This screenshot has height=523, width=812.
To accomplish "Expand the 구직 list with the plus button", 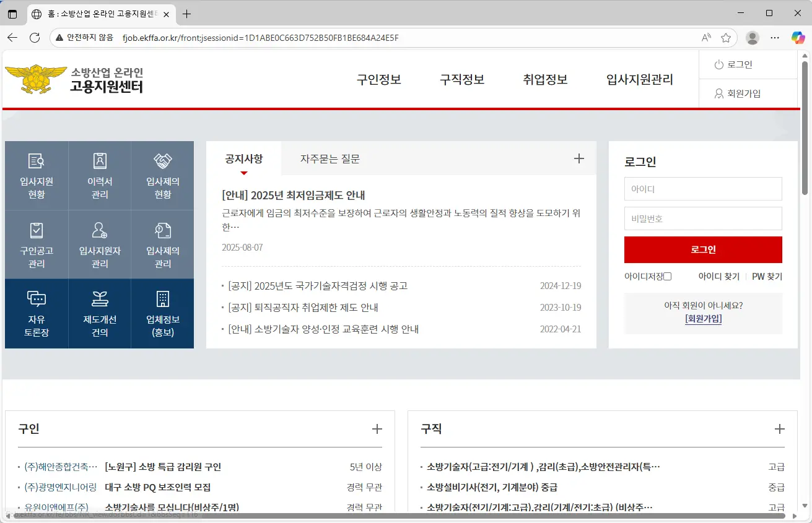I will click(780, 428).
